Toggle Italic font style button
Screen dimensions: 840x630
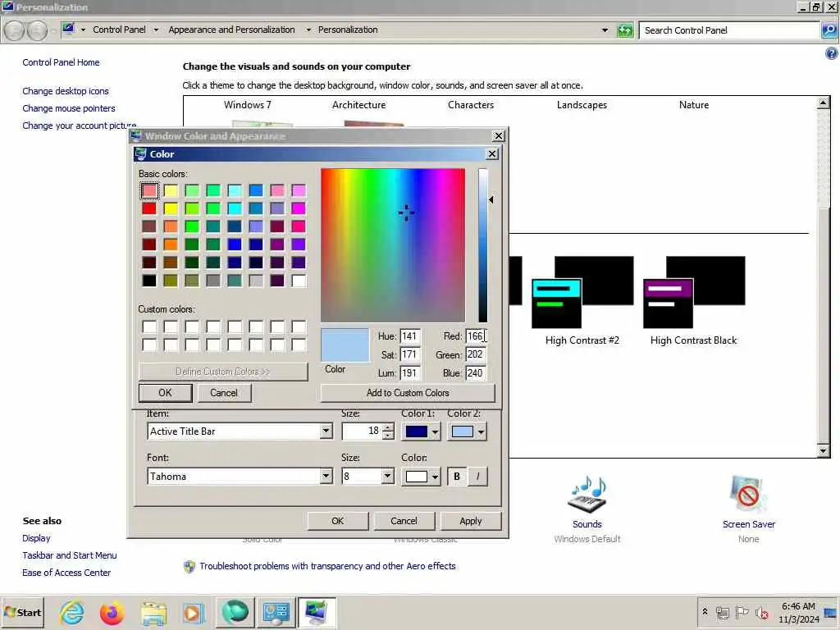pos(478,477)
